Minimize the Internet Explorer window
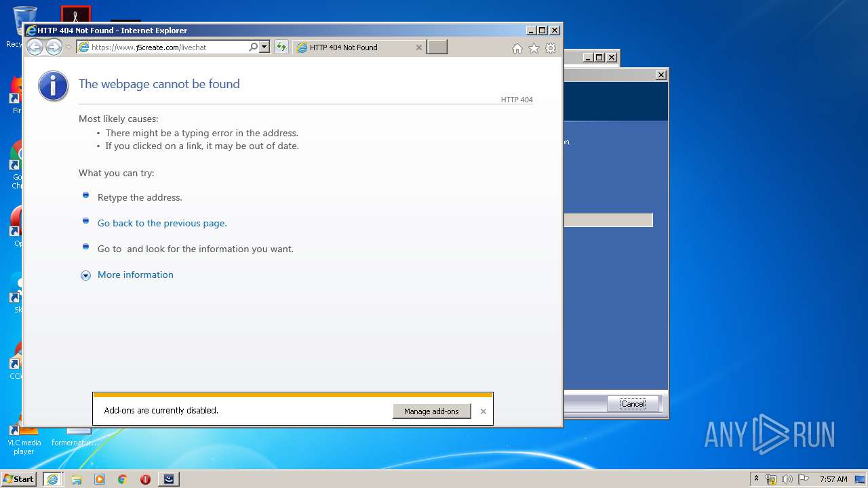This screenshot has height=488, width=868. tap(531, 30)
